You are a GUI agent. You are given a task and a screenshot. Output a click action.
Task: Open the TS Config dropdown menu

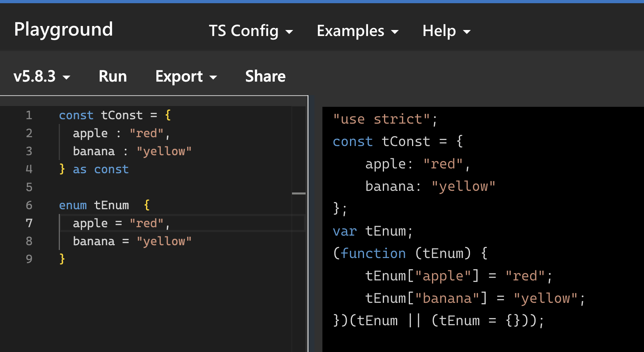pos(251,31)
